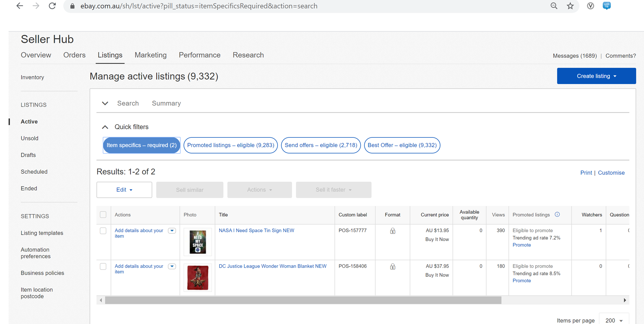
Task: Select the Listings tab
Action: coord(110,55)
